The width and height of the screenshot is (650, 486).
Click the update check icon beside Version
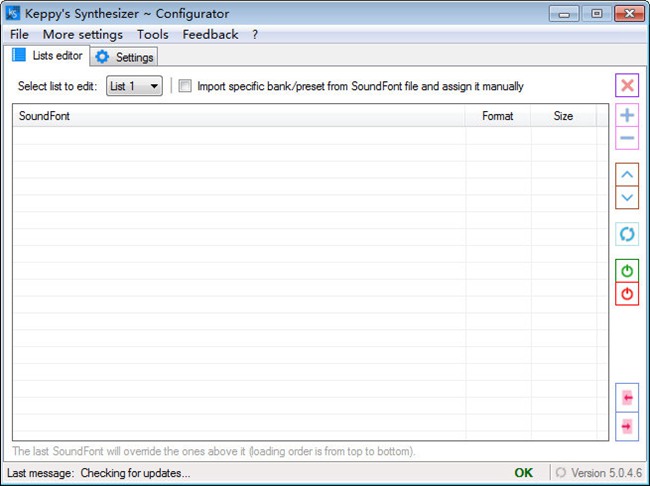(x=560, y=472)
